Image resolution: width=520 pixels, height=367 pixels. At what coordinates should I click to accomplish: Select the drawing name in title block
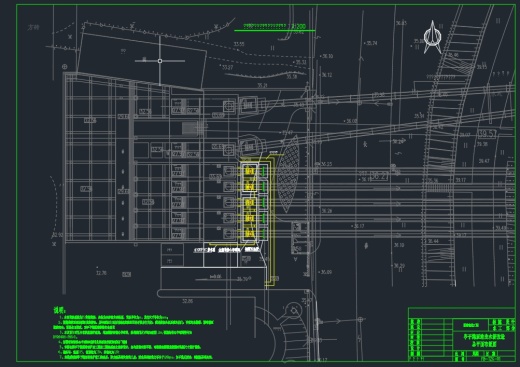tap(484, 340)
